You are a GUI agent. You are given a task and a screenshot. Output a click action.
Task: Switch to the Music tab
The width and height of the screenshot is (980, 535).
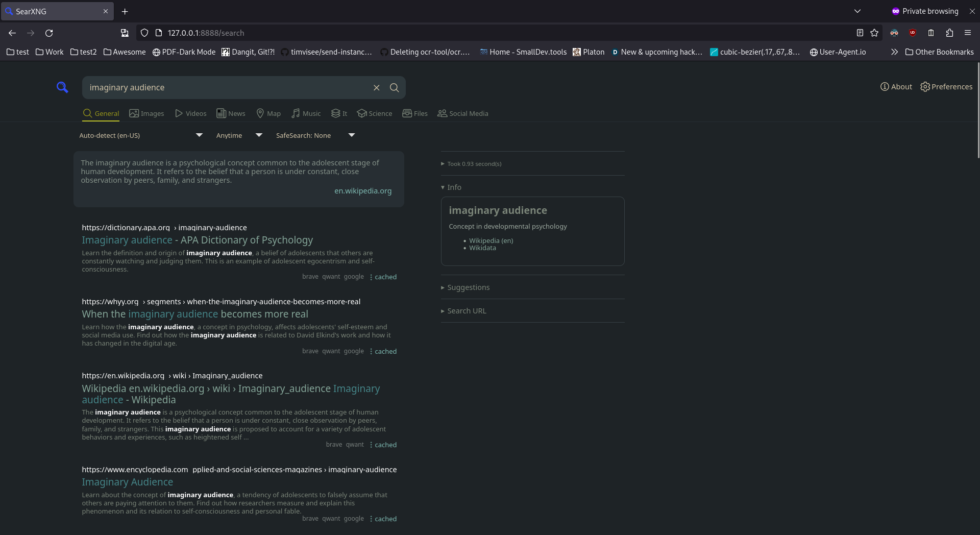(306, 113)
